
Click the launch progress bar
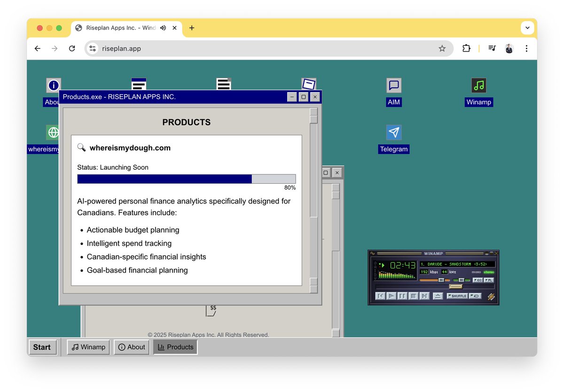pyautogui.click(x=187, y=179)
